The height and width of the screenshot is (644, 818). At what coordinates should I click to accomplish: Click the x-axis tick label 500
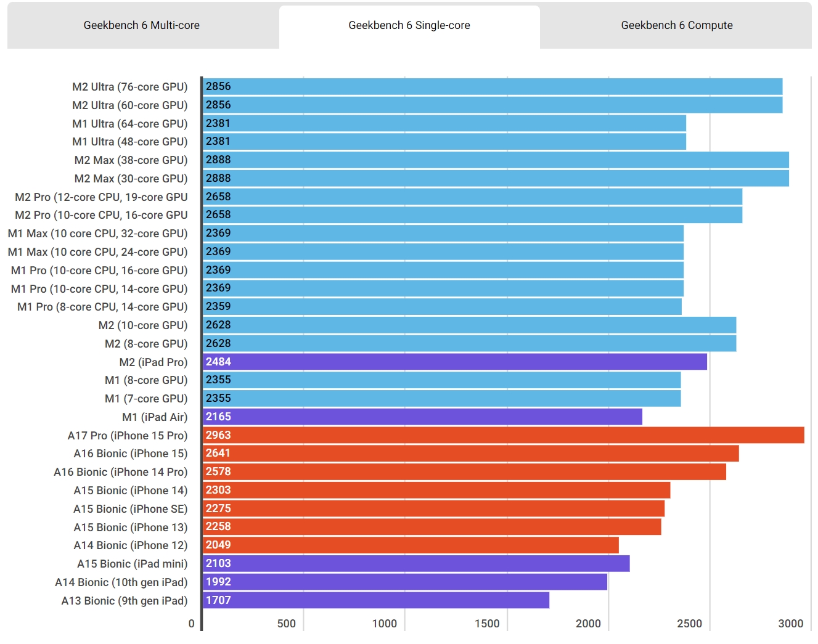(287, 624)
